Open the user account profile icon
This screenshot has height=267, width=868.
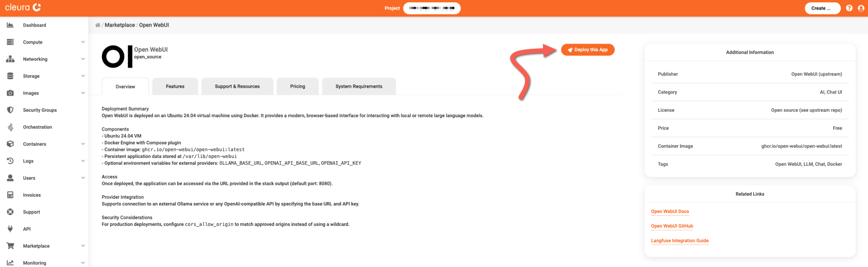point(861,8)
